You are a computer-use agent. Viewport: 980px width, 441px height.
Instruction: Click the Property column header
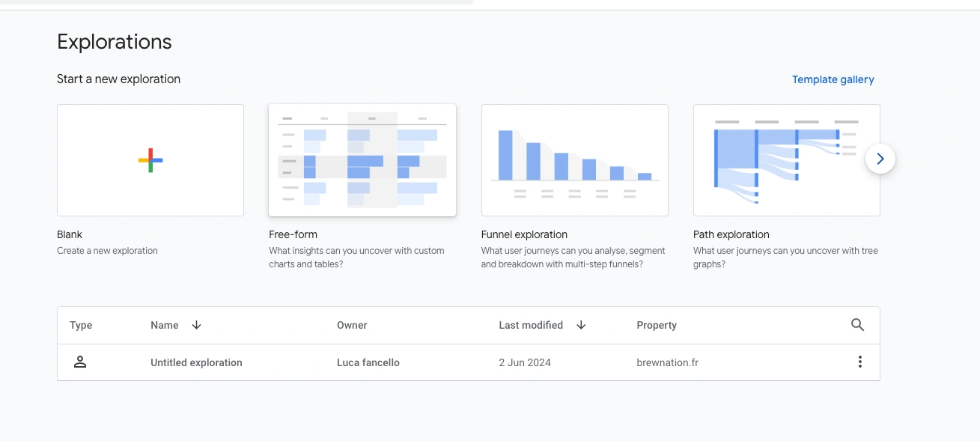tap(657, 325)
